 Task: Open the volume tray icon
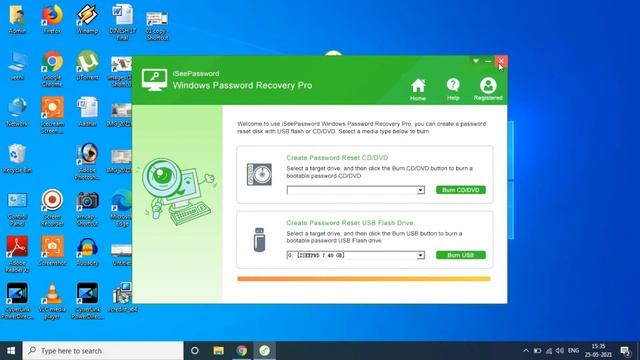tap(560, 351)
